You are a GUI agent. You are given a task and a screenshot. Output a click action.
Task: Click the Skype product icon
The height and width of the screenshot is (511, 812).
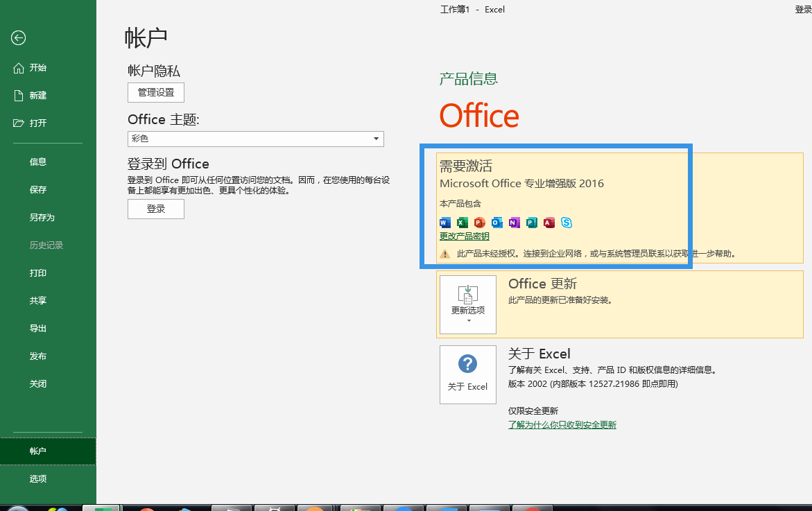[x=567, y=223]
